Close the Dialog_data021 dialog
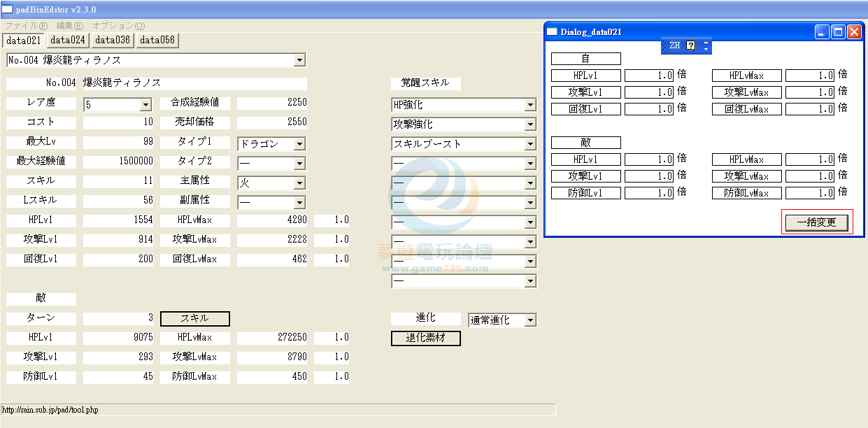This screenshot has height=428, width=868. (x=854, y=31)
